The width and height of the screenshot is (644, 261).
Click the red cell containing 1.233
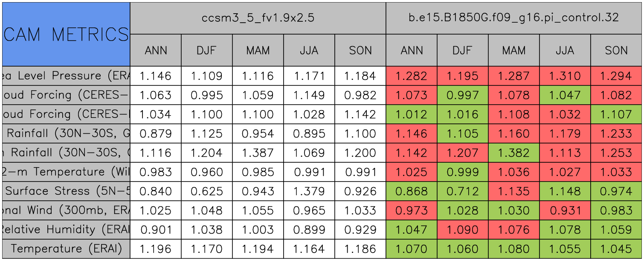coord(616,133)
